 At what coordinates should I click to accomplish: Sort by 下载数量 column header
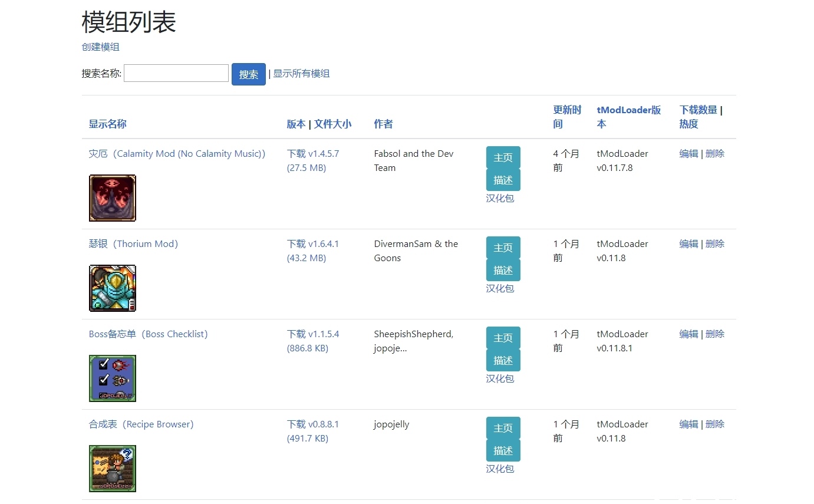pos(698,110)
